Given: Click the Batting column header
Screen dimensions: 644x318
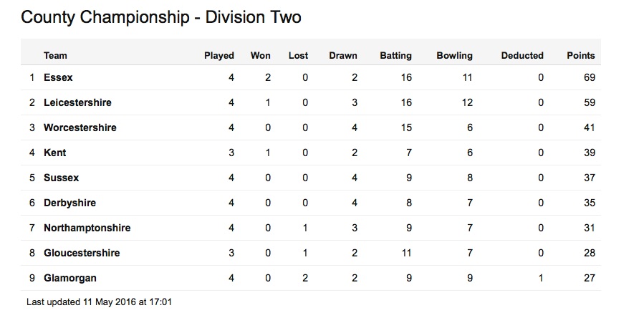Looking at the screenshot, I should (x=395, y=56).
